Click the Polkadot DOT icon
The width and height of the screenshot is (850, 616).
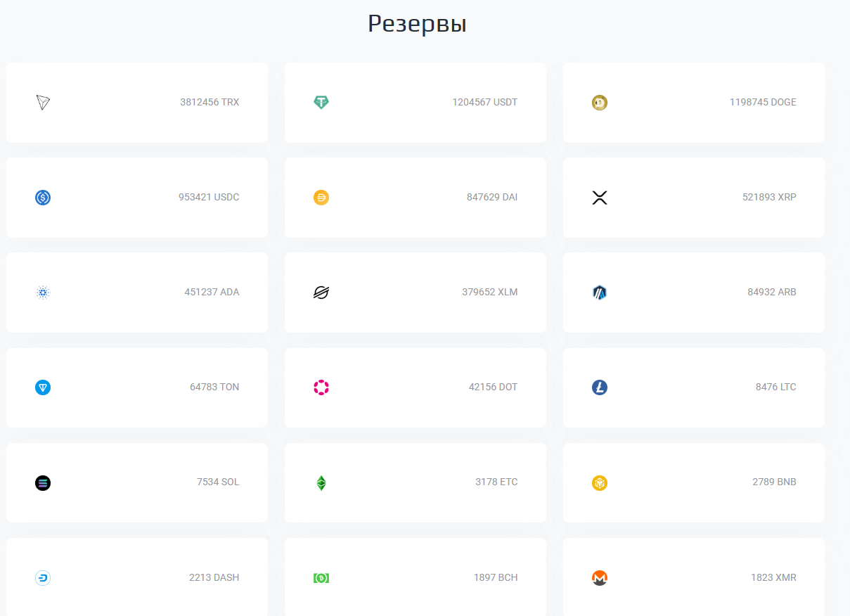tap(321, 387)
